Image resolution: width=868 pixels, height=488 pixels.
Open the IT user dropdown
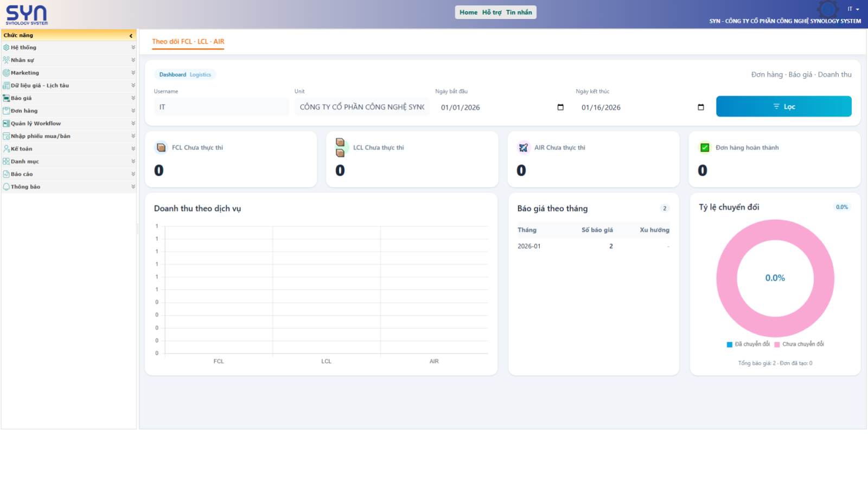(853, 9)
